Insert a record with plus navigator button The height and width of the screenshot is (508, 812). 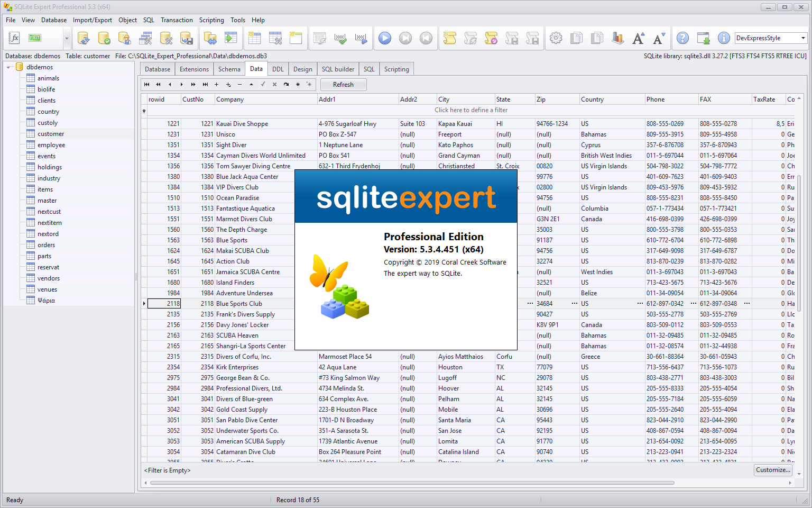pos(216,85)
